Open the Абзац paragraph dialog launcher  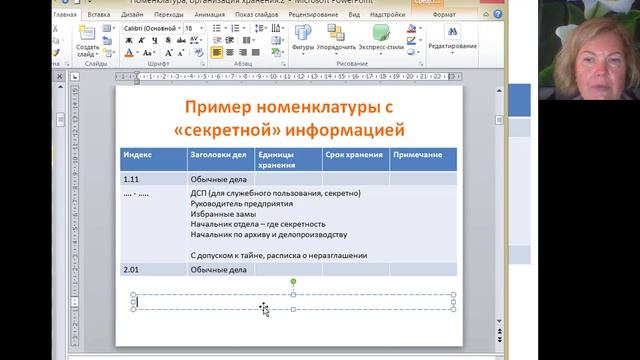[284, 64]
